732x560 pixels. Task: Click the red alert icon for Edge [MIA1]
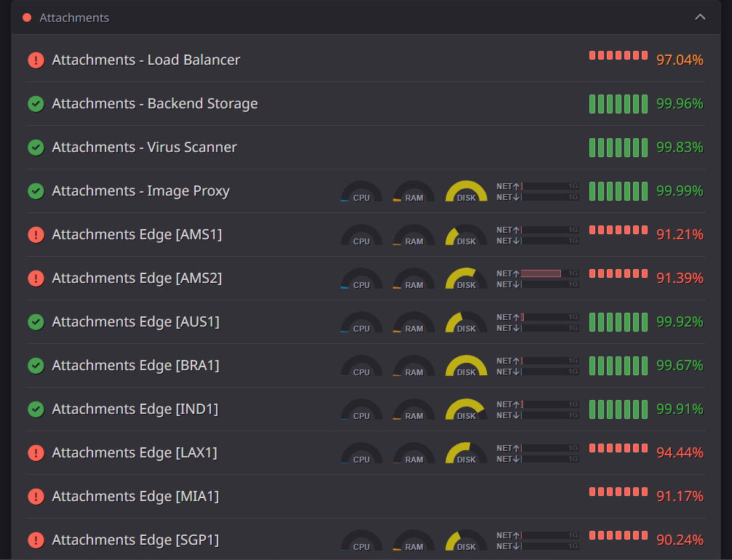click(x=36, y=497)
